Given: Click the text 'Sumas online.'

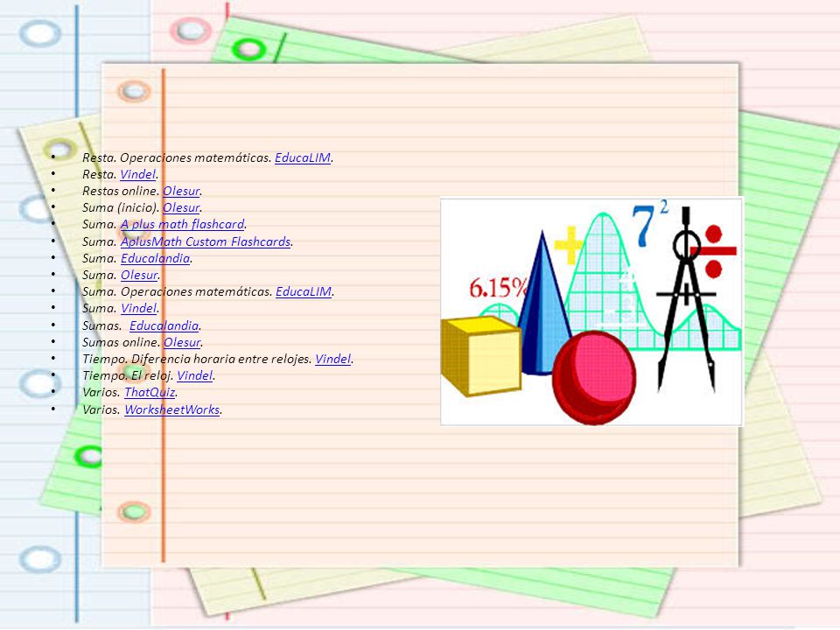Looking at the screenshot, I should (x=122, y=342).
